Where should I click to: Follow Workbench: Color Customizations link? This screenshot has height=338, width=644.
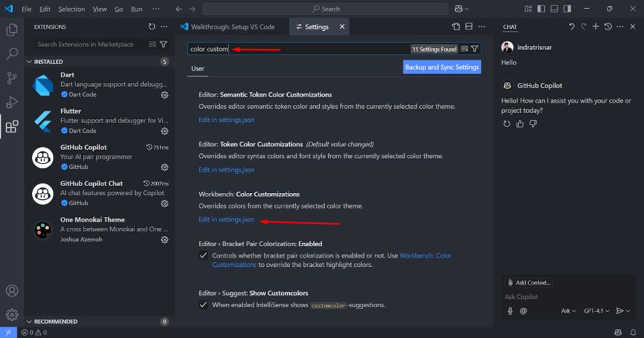tap(425, 255)
